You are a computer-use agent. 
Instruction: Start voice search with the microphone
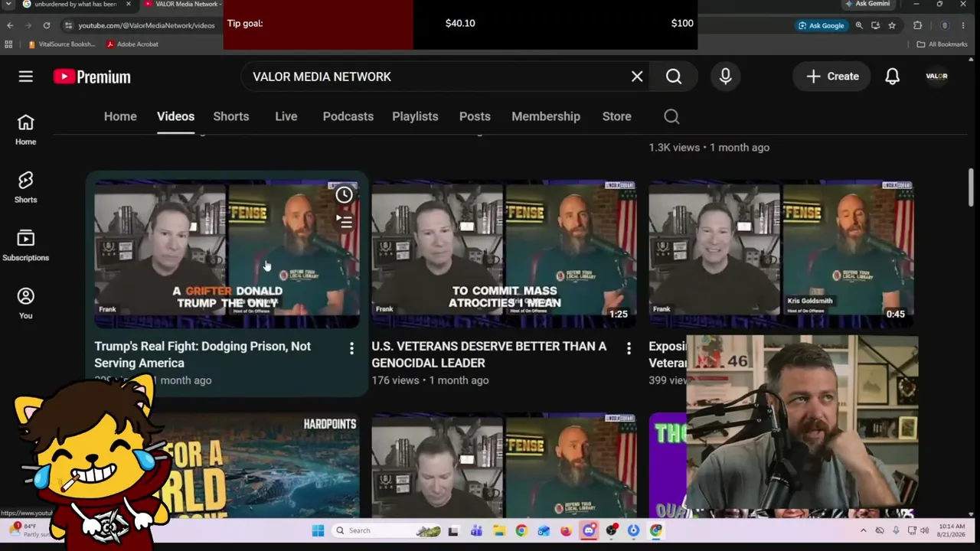(x=726, y=77)
